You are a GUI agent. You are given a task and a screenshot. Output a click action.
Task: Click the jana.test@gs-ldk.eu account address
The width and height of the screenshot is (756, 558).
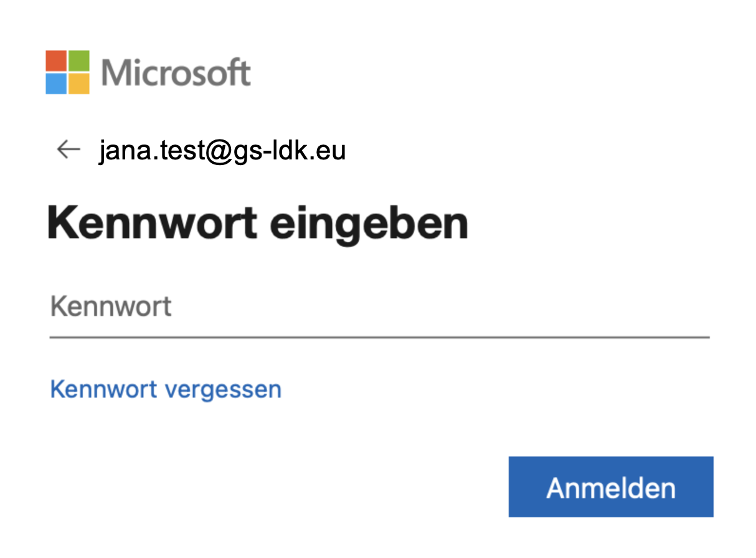pyautogui.click(x=222, y=150)
